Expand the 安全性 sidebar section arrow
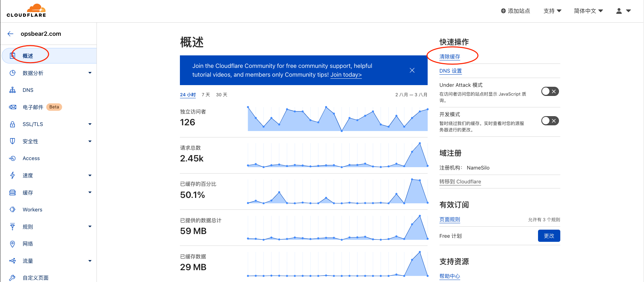This screenshot has width=644, height=282. click(x=90, y=141)
